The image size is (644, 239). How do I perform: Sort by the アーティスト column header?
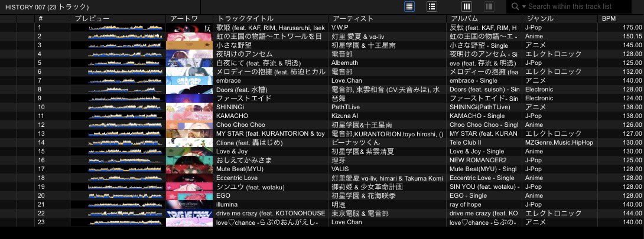(353, 18)
